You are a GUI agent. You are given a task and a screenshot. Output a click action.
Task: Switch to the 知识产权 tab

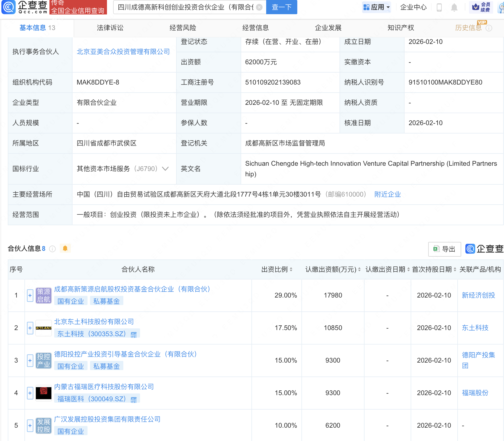pos(401,28)
